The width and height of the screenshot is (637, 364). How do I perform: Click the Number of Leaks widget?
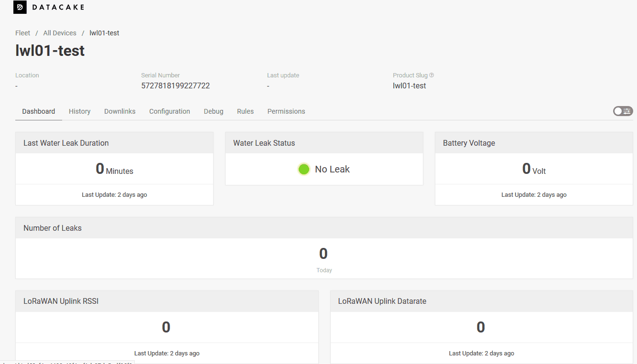(324, 248)
